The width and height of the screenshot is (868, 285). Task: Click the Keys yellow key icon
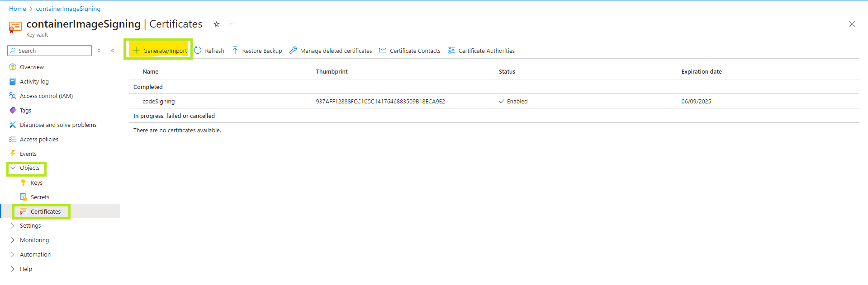point(24,182)
